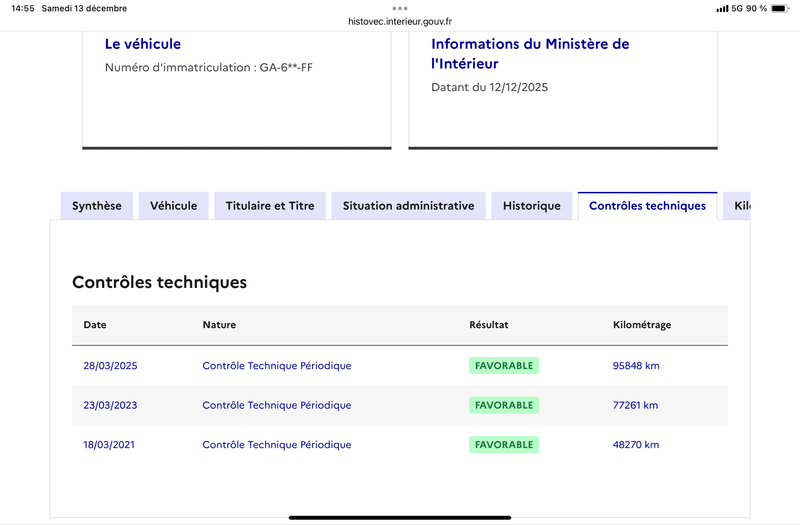Image resolution: width=800 pixels, height=525 pixels.
Task: Tap the histovec.interieur.gouv.fr address bar
Action: point(400,22)
